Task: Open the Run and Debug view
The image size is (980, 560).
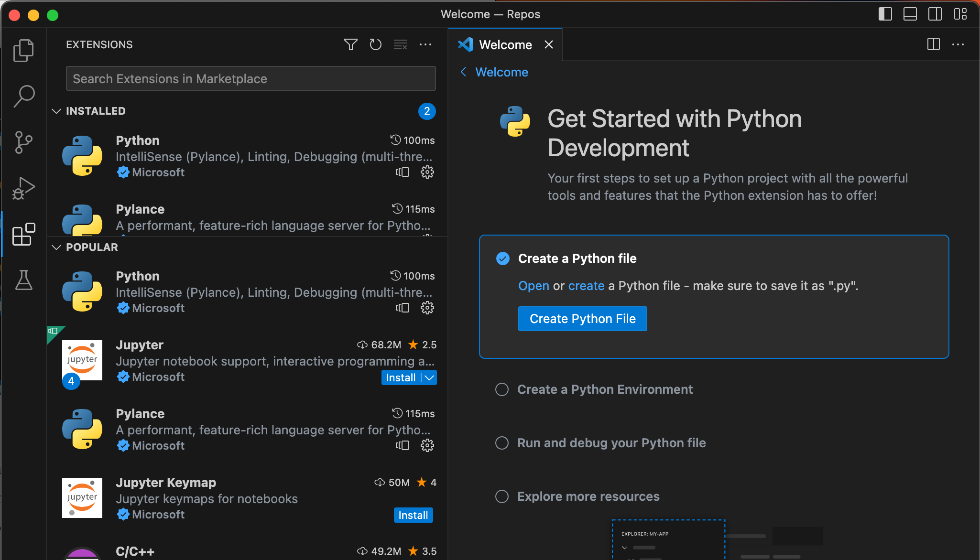Action: pos(23,188)
